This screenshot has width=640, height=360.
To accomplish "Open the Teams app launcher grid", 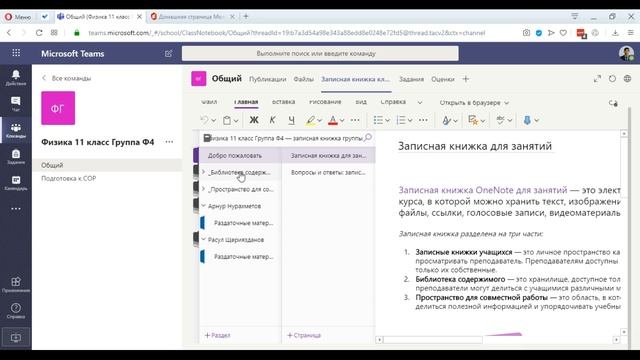I will pos(16,53).
